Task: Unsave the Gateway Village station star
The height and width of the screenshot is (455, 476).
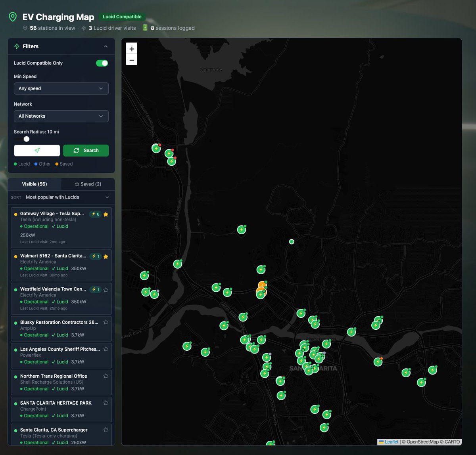Action: [x=106, y=214]
